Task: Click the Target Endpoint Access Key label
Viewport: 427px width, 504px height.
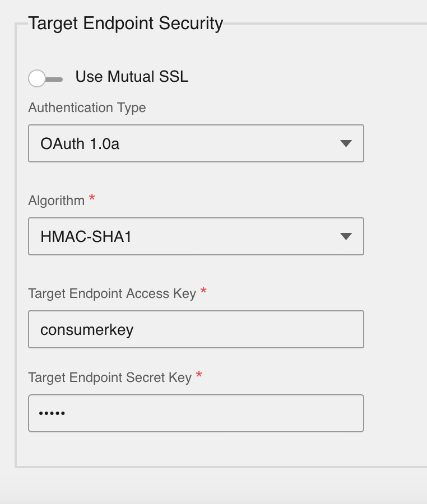Action: tap(112, 293)
